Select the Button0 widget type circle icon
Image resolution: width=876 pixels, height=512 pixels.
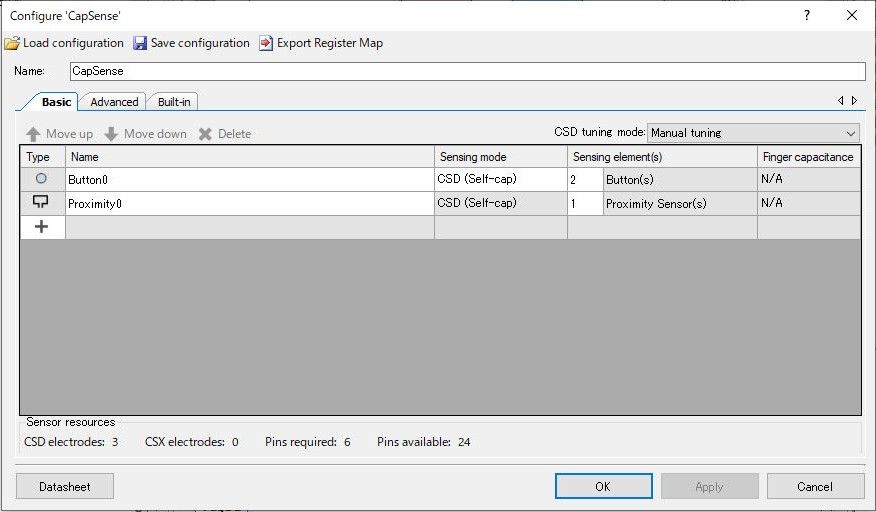41,179
